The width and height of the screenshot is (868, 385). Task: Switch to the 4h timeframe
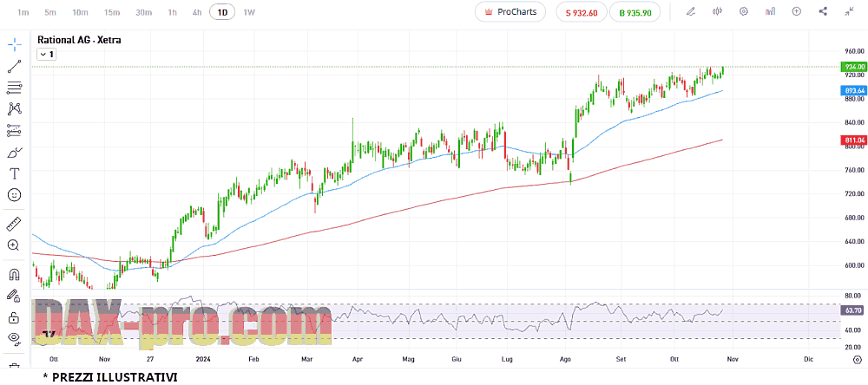pos(197,12)
